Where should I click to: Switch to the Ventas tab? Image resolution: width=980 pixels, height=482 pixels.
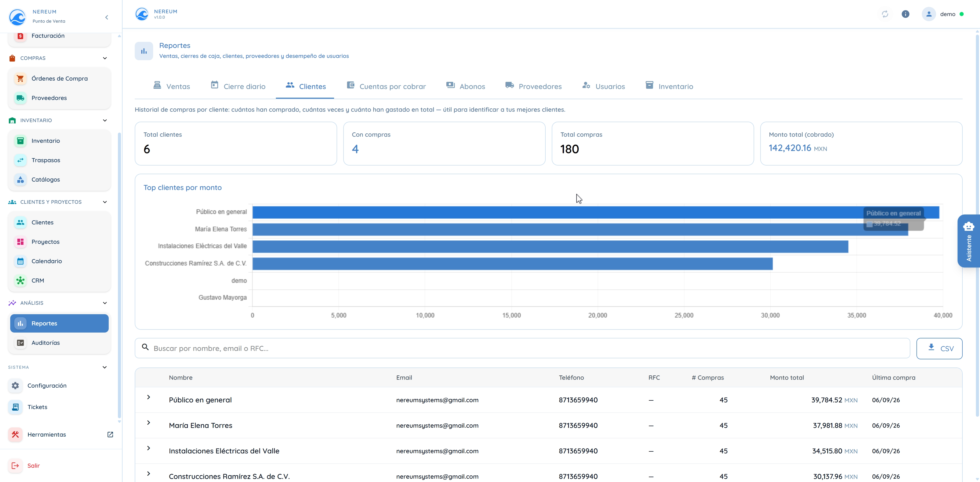(171, 86)
